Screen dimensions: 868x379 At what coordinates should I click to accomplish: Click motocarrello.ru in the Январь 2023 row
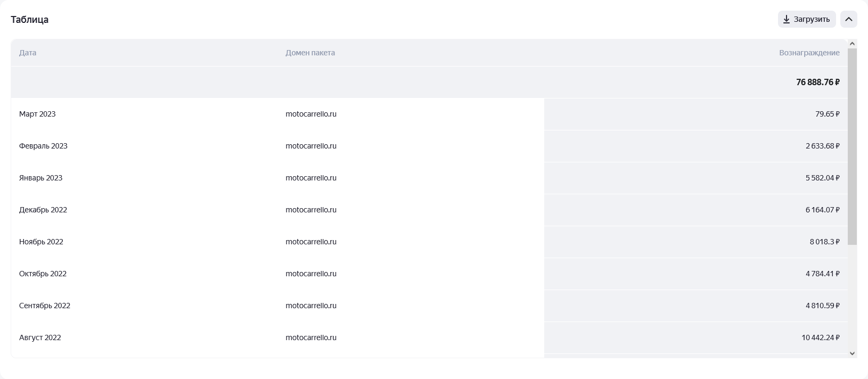point(311,178)
